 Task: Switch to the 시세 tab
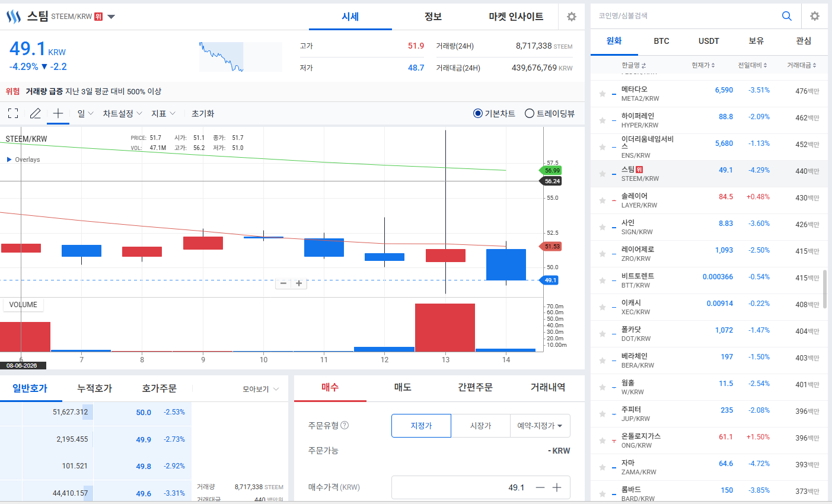tap(350, 17)
